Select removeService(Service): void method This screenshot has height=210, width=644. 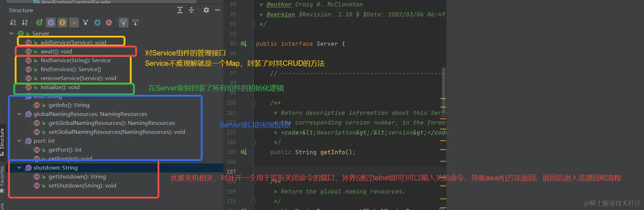pyautogui.click(x=78, y=78)
